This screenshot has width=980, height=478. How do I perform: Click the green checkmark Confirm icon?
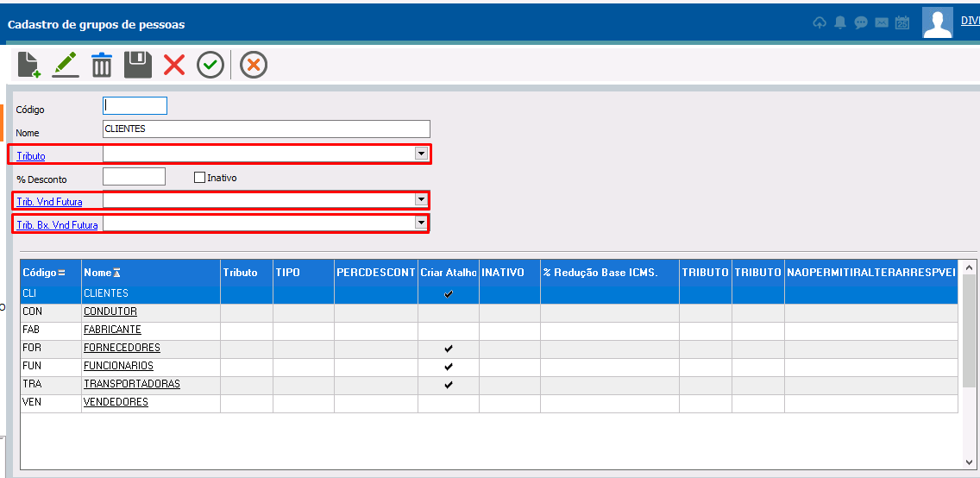[210, 65]
